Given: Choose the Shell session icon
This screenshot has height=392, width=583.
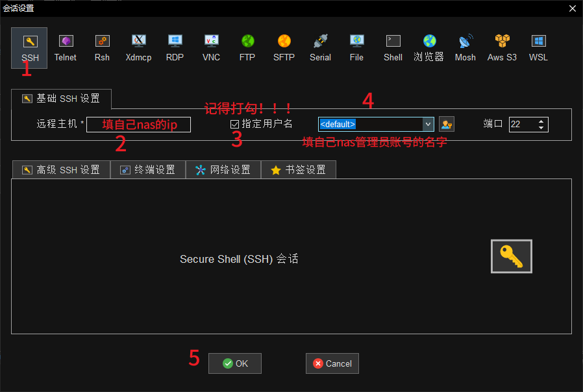Looking at the screenshot, I should tap(393, 47).
